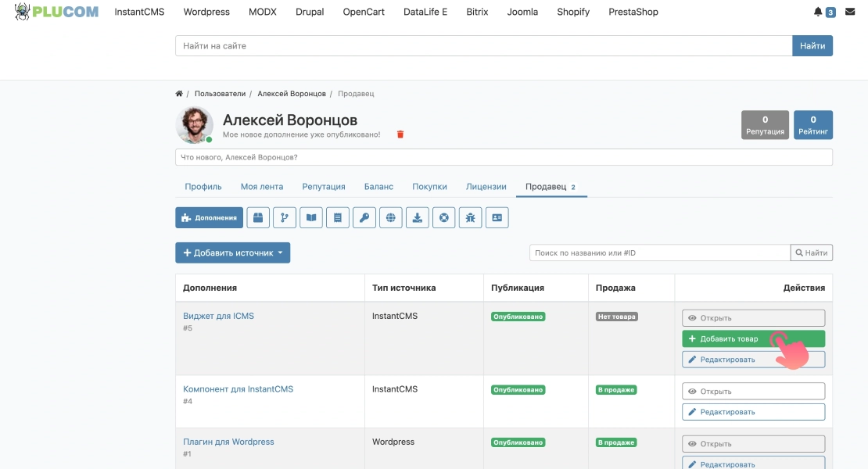Open the Плагин для Wordpress link

(228, 442)
